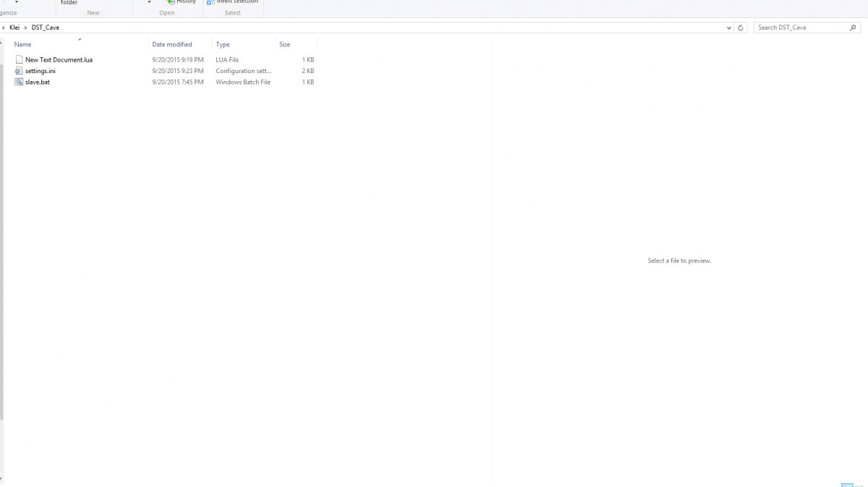
Task: Click the refresh icon beside the address bar
Action: 741,27
